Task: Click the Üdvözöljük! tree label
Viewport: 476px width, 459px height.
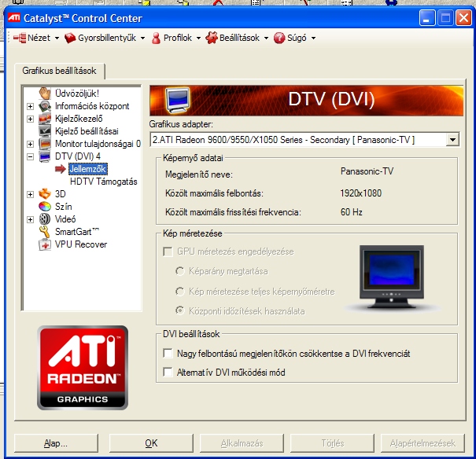Action: [x=77, y=94]
